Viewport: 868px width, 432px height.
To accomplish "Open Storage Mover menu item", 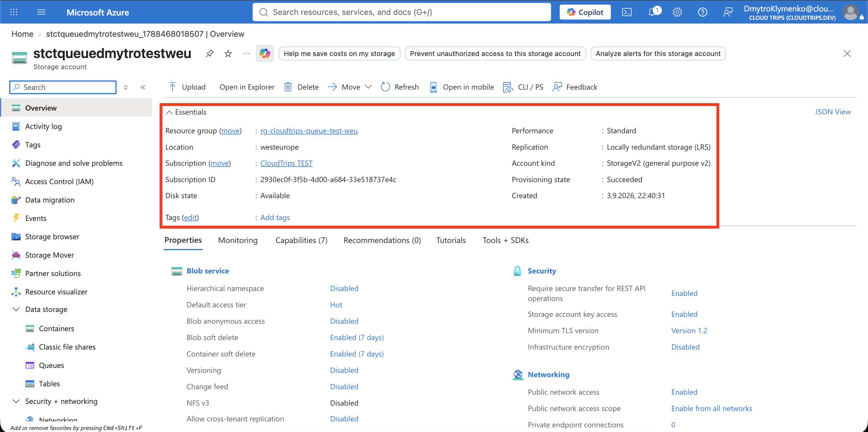I will pyautogui.click(x=50, y=255).
